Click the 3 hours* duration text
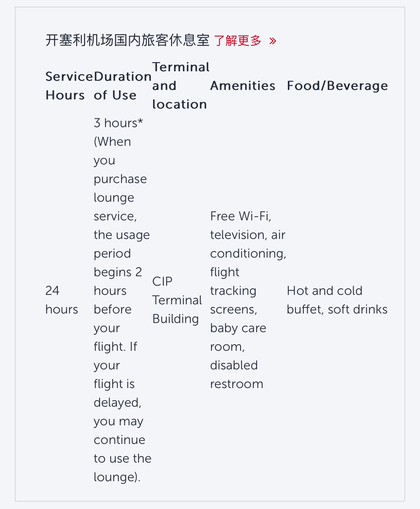Viewport: 420px width, 509px height. 118,123
